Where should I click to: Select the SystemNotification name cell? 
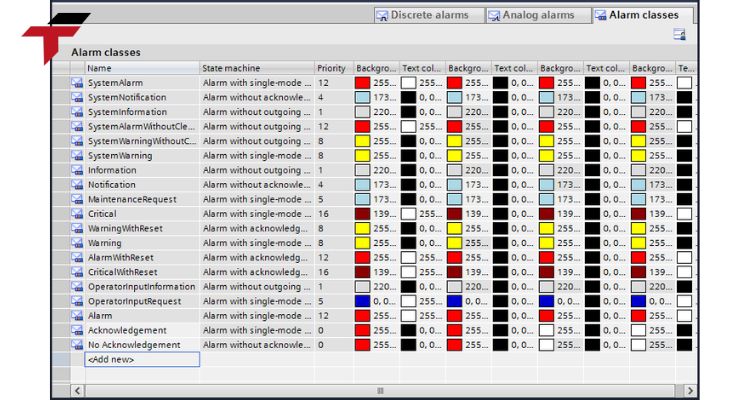point(142,97)
